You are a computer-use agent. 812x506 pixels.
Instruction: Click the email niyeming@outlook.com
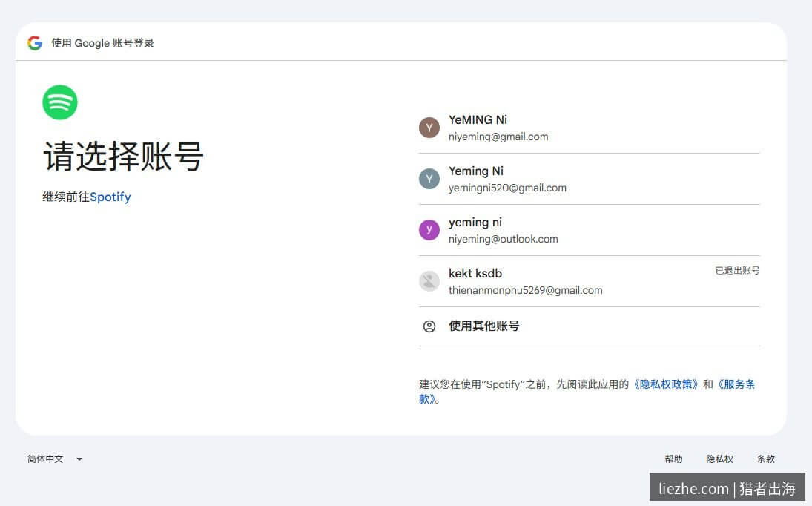click(x=504, y=240)
